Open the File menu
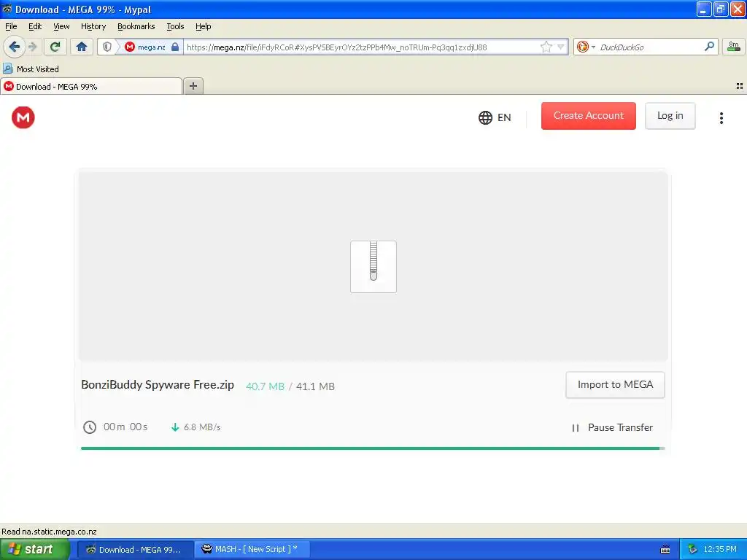Viewport: 747px width, 560px height. 11,26
